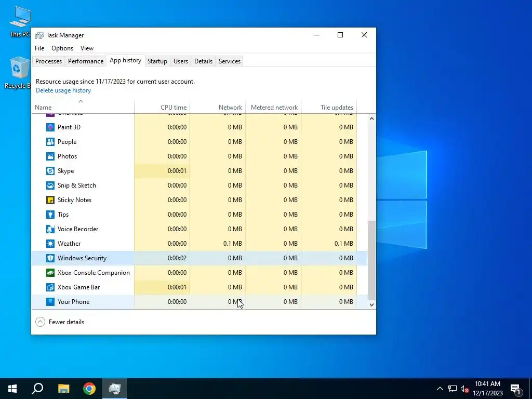The height and width of the screenshot is (399, 532).
Task: Select the Recycle Bin desktop icon
Action: click(x=18, y=73)
